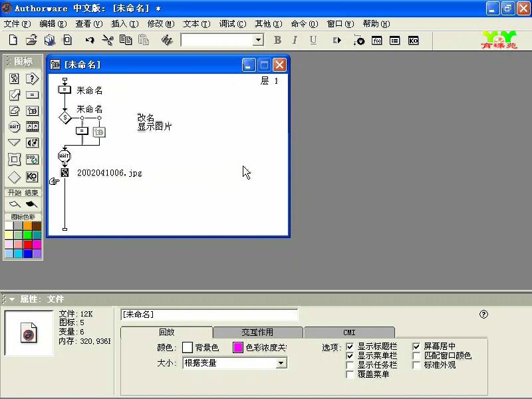Toggle Underline text formatting
Viewport: 532px width, 399px height.
[313, 40]
